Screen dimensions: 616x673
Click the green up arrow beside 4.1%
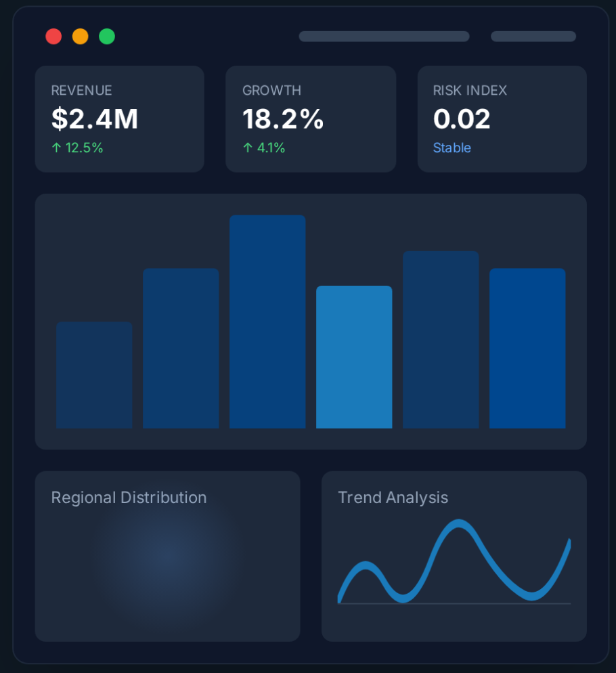(247, 148)
